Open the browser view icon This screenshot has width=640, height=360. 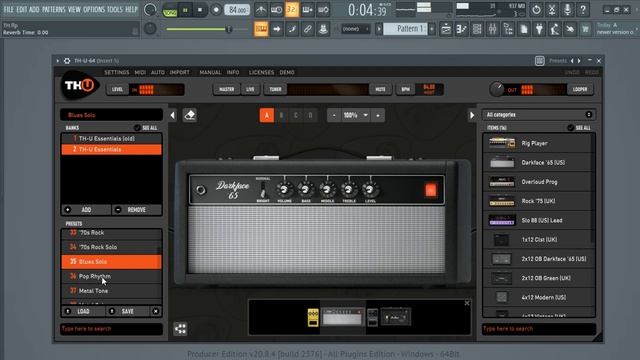[x=508, y=29]
